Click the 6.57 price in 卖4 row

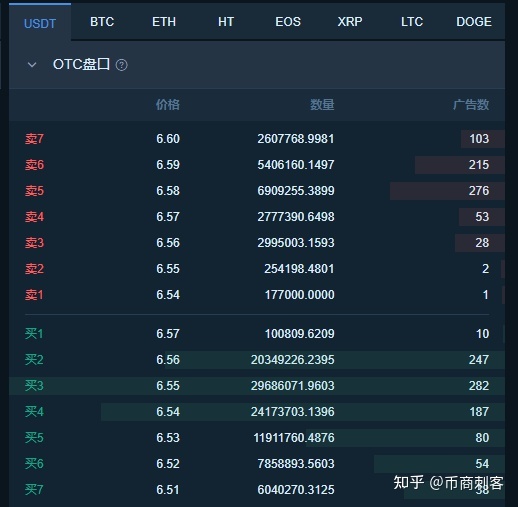click(x=168, y=217)
